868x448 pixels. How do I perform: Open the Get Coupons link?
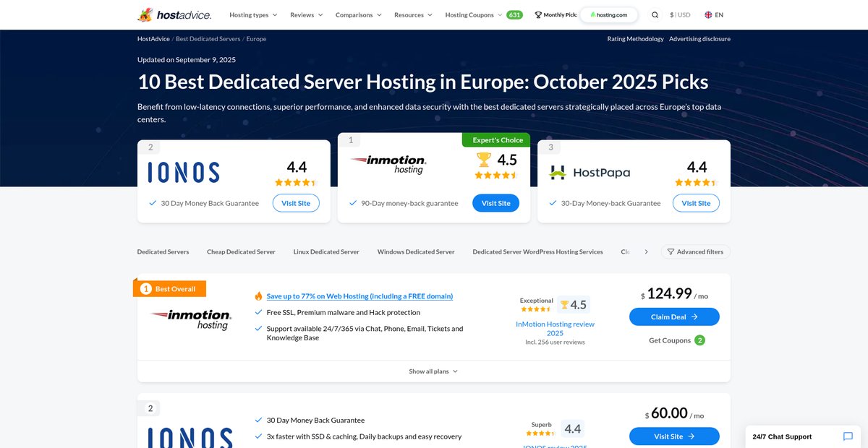(671, 340)
